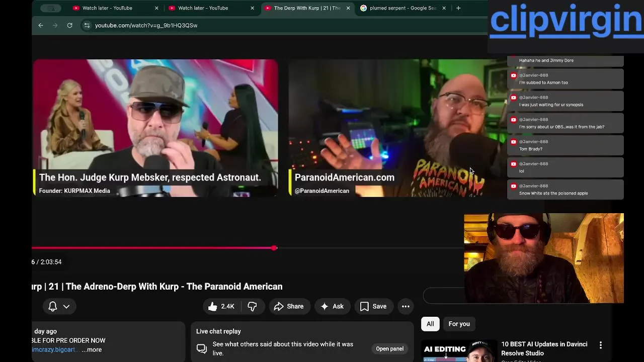Click the notification bell icon
This screenshot has width=644, height=362.
pyautogui.click(x=53, y=306)
